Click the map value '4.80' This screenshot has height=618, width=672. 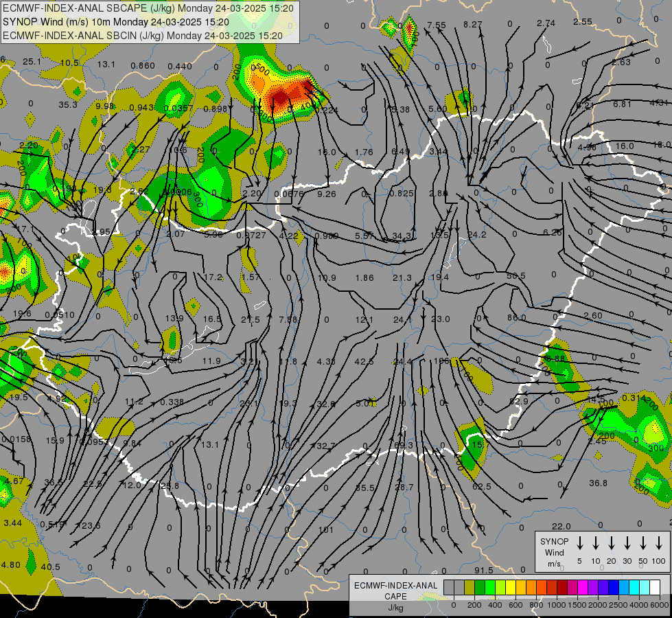click(11, 565)
